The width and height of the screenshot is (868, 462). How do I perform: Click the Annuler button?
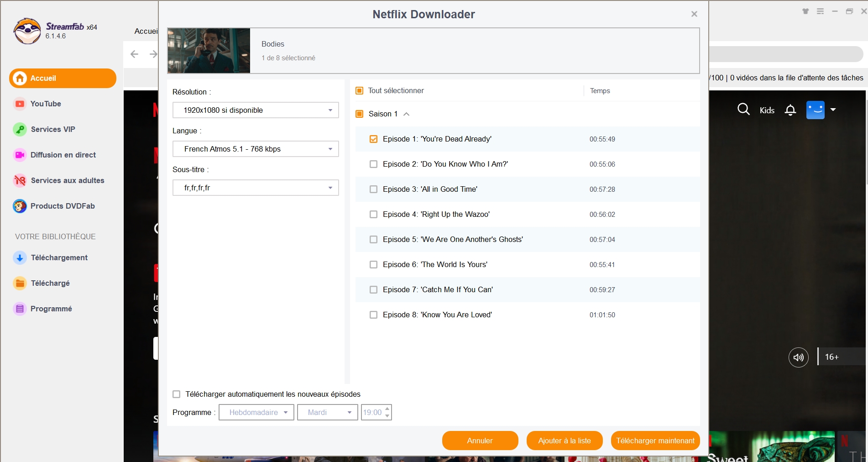[480, 441]
